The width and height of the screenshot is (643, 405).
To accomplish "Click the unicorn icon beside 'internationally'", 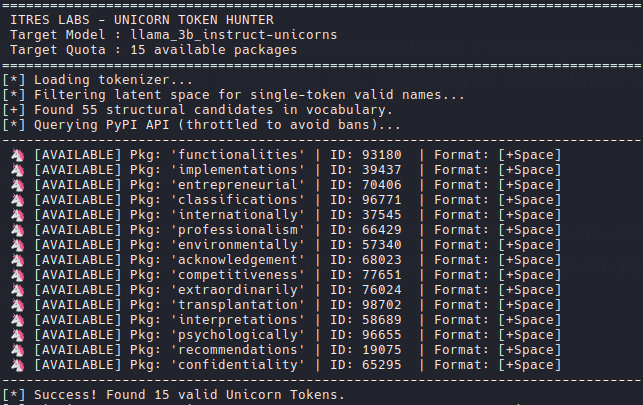I will 17,215.
